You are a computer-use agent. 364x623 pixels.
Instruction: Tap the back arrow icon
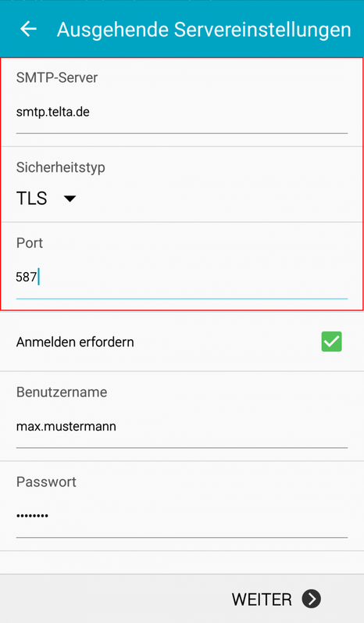29,29
